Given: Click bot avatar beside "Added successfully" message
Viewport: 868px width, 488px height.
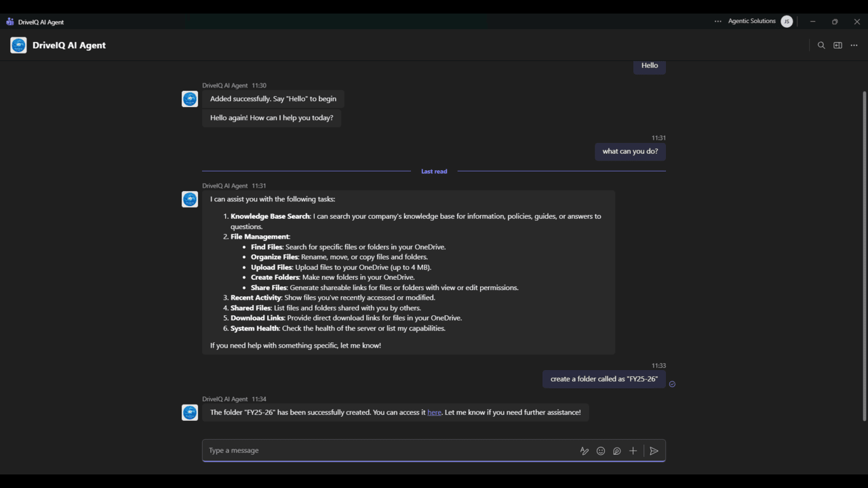Looking at the screenshot, I should pos(190,99).
